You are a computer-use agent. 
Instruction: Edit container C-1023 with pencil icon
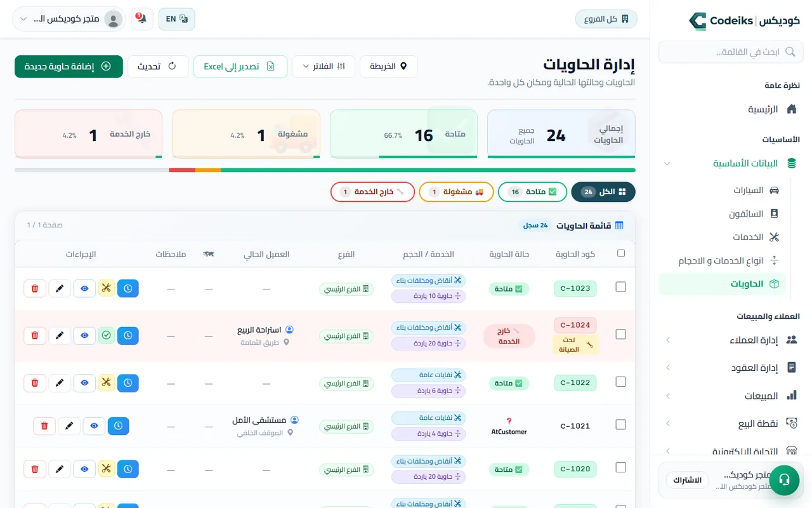60,288
